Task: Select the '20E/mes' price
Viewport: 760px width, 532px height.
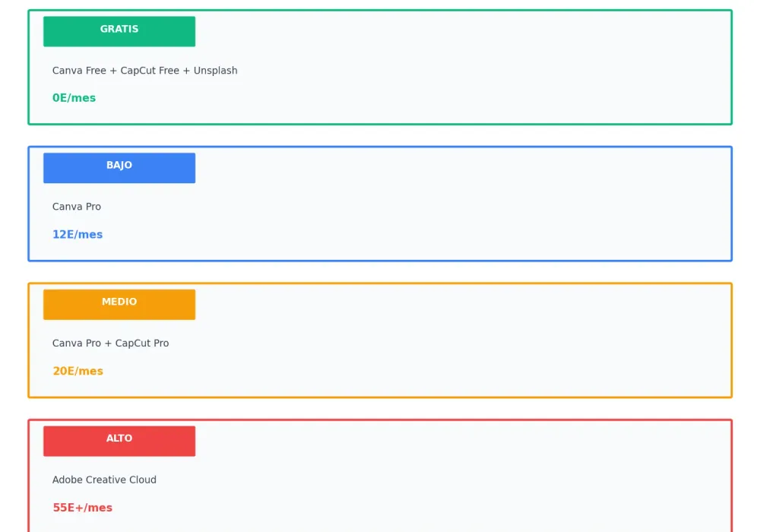Action: pyautogui.click(x=78, y=371)
